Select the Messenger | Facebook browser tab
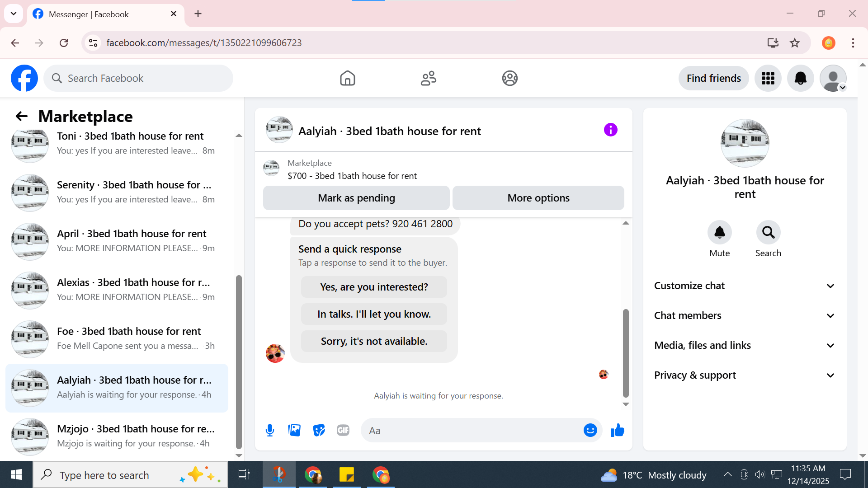This screenshot has height=488, width=868. coord(106,14)
